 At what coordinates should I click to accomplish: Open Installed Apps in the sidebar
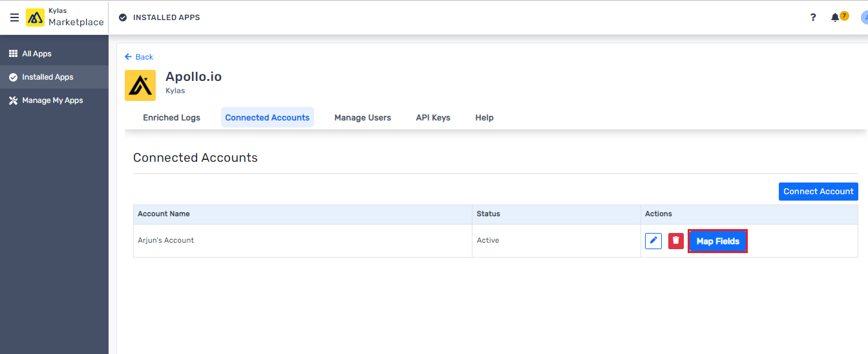tap(54, 77)
